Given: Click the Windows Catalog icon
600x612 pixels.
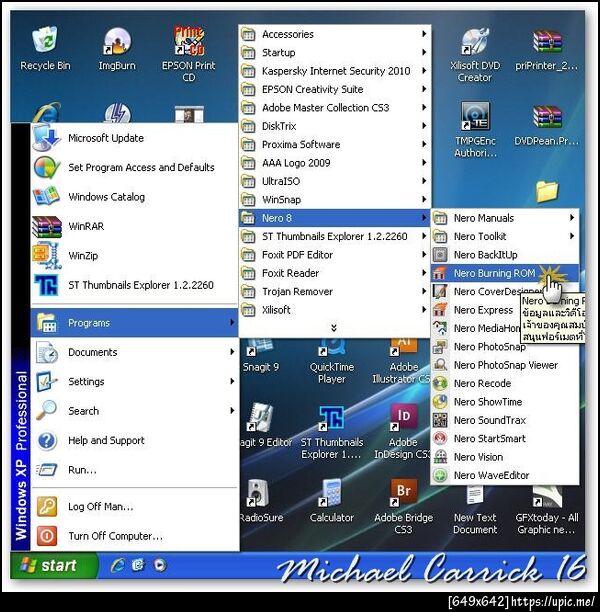Looking at the screenshot, I should (47, 197).
